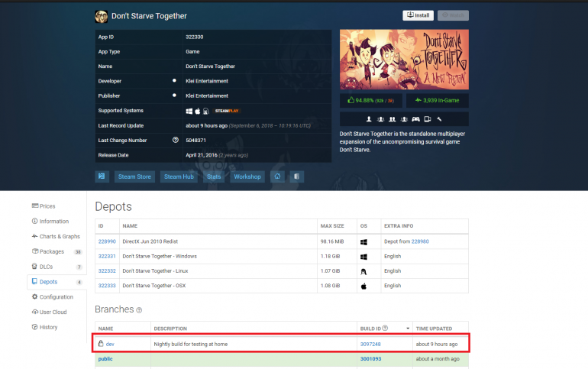Screen dimensions: 588x369
Task: Select the Depots sidebar tab
Action: [x=57, y=282]
